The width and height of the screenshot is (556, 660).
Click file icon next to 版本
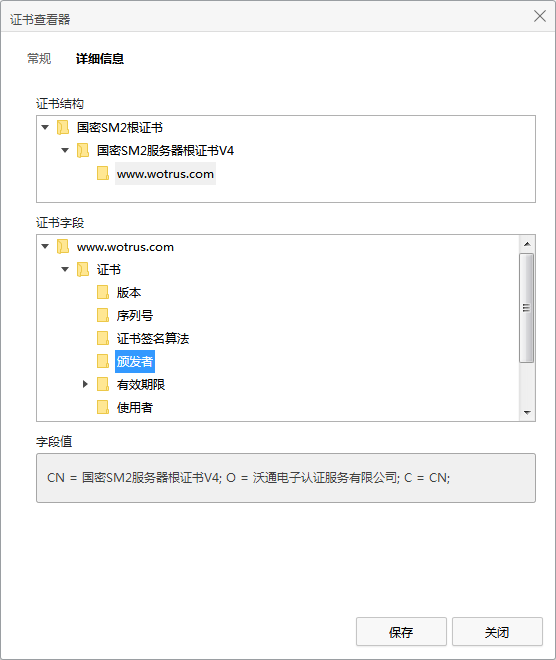(x=103, y=292)
